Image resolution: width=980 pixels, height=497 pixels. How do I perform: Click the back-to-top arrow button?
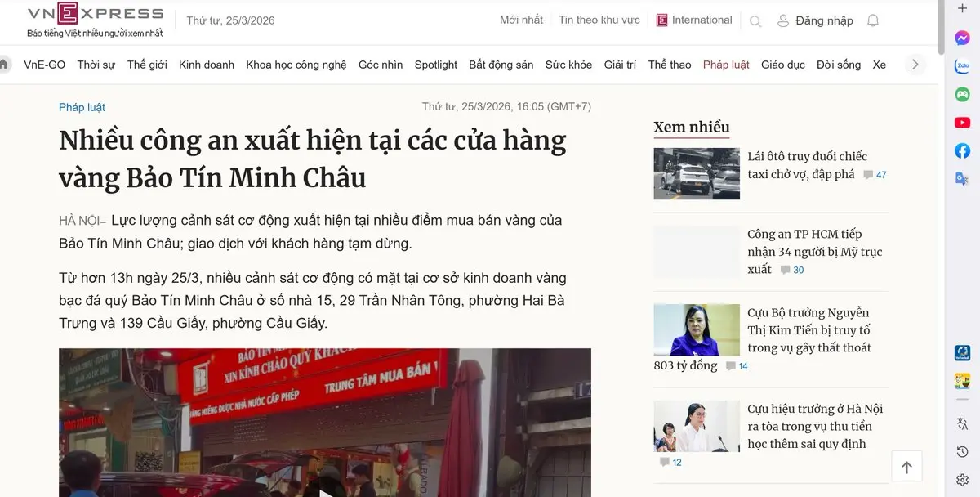[x=906, y=467]
